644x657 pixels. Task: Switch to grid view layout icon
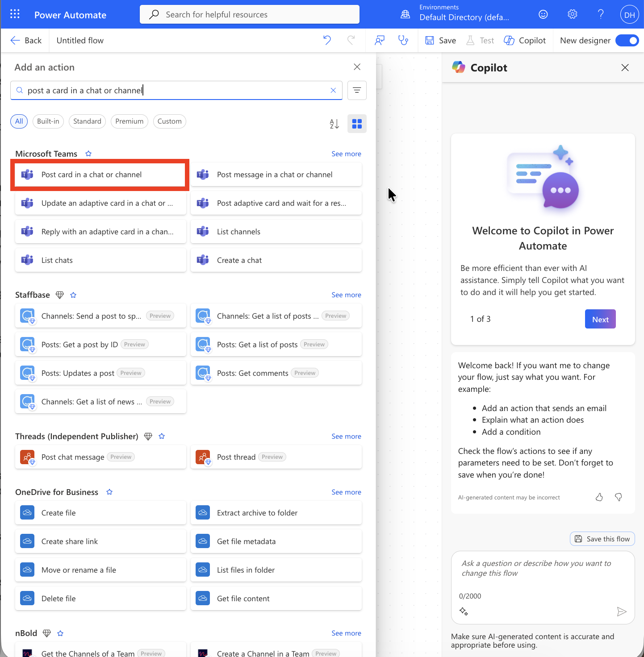(357, 124)
